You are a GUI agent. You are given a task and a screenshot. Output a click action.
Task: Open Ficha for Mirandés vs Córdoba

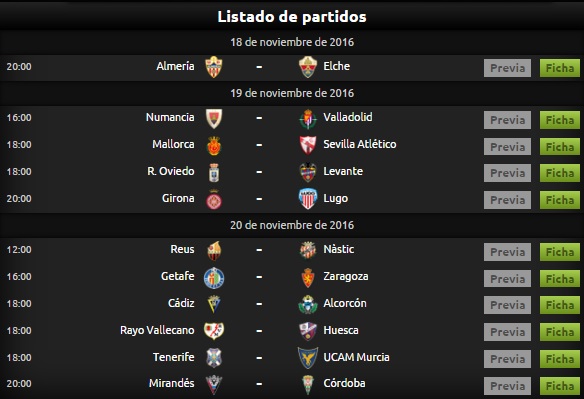tap(560, 386)
